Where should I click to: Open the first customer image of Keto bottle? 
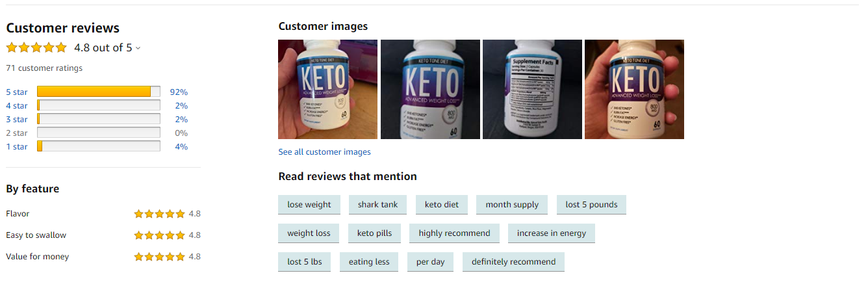click(x=327, y=89)
